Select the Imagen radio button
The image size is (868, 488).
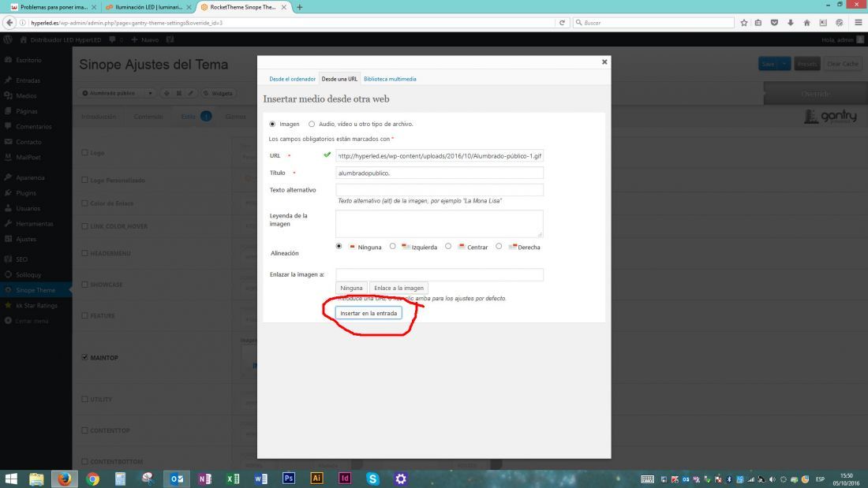(x=272, y=124)
